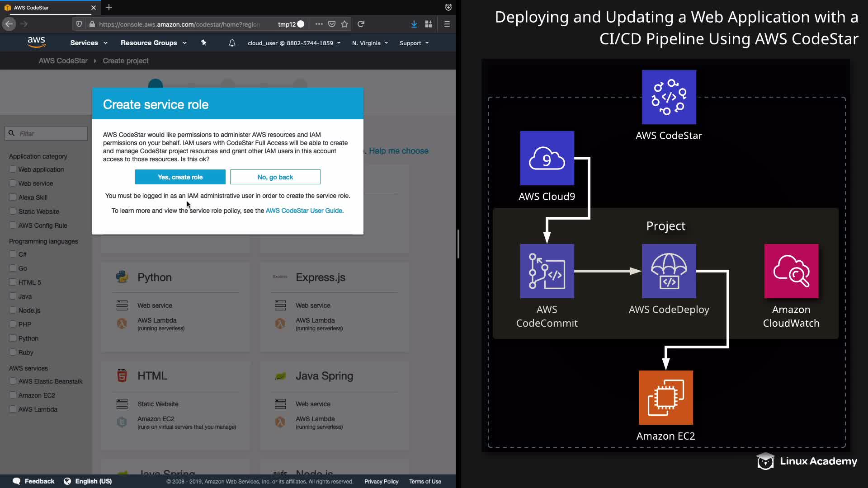Check the Web application checkbox

tap(13, 169)
